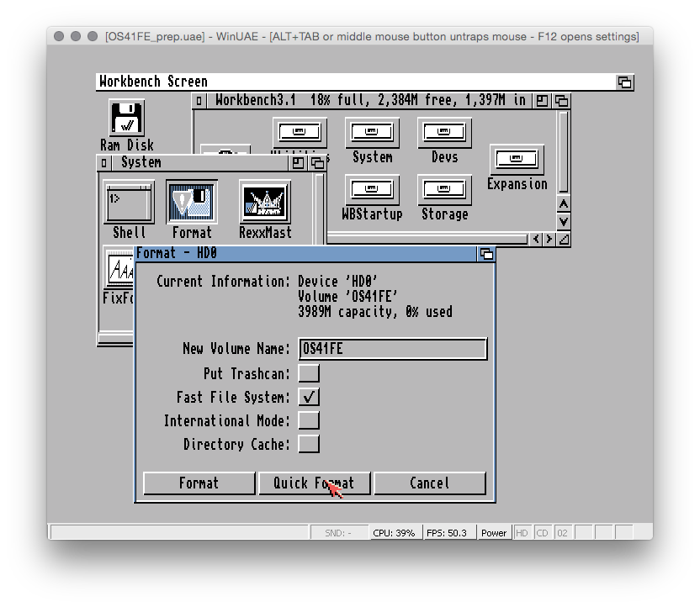Click the Workbench3.1 window resize gadget
This screenshot has width=700, height=607.
(x=564, y=240)
